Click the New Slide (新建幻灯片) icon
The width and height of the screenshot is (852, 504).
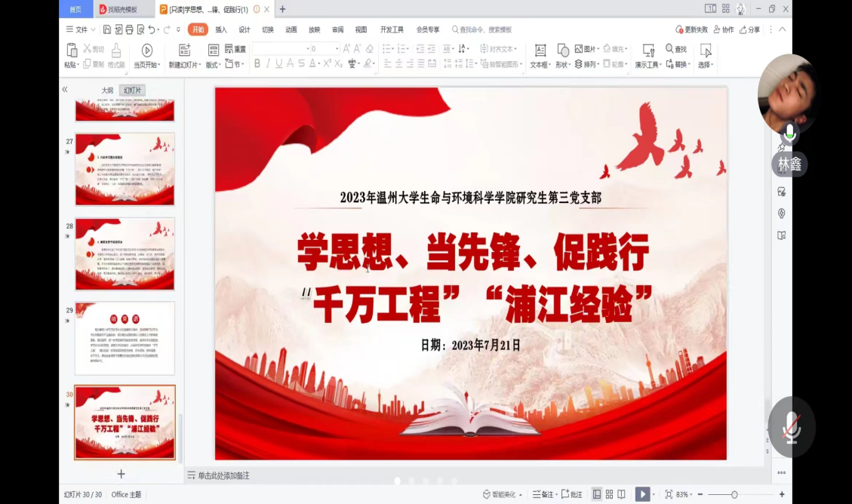coord(185,50)
